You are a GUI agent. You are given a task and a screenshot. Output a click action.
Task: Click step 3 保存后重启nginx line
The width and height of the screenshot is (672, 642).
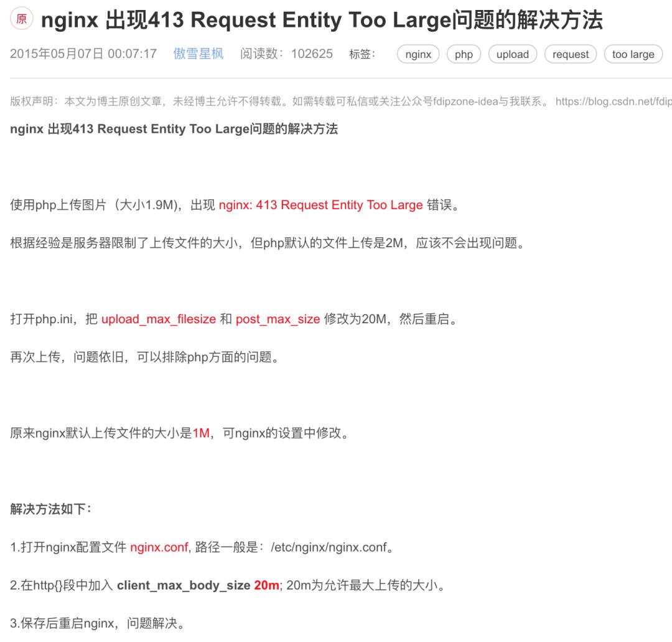[x=97, y=623]
